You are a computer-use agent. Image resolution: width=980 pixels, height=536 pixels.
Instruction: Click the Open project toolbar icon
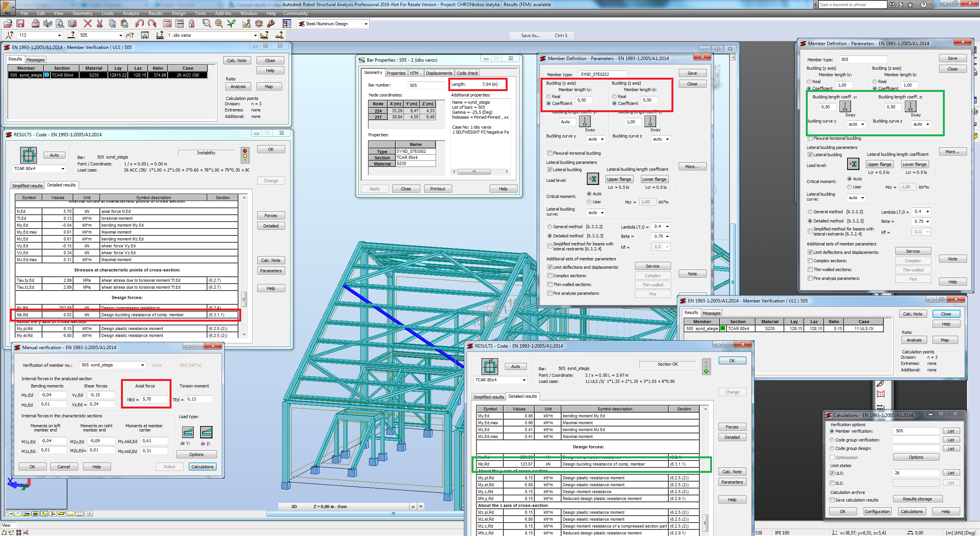coord(8,24)
